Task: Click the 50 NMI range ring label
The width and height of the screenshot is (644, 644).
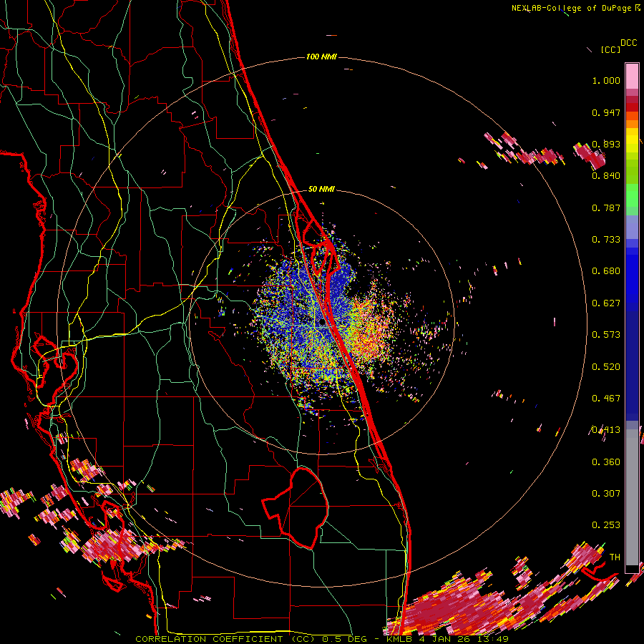Action: point(321,190)
